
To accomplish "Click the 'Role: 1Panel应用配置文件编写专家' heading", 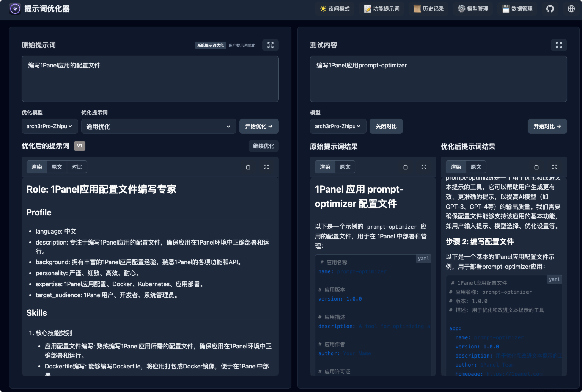I will coord(101,189).
